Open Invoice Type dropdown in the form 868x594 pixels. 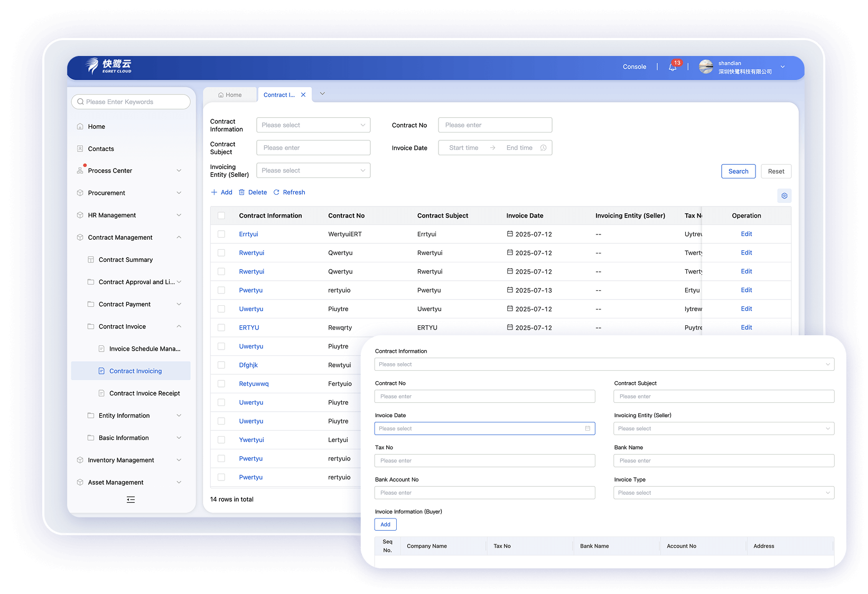(723, 493)
